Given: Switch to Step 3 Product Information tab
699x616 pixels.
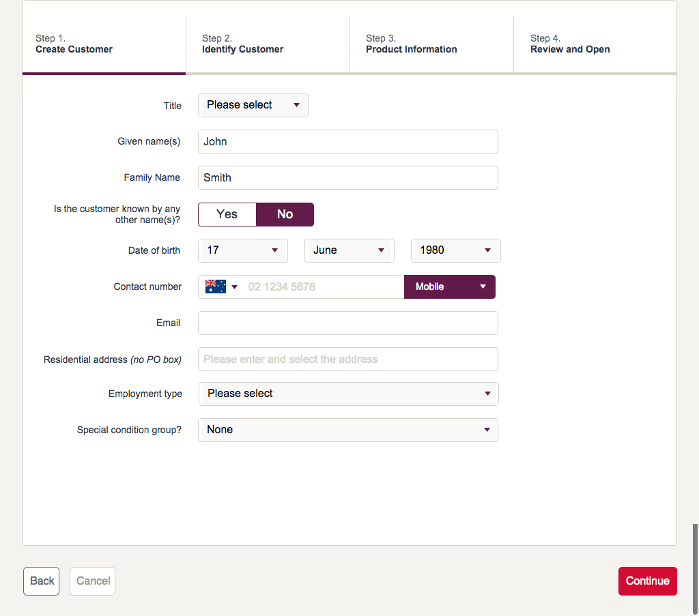Looking at the screenshot, I should pyautogui.click(x=431, y=44).
